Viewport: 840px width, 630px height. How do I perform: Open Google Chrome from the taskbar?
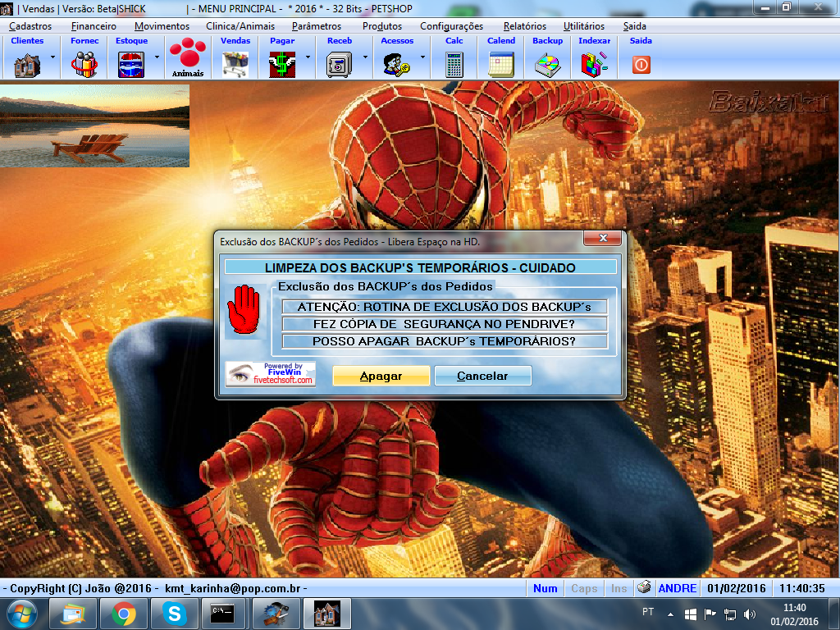pyautogui.click(x=124, y=613)
